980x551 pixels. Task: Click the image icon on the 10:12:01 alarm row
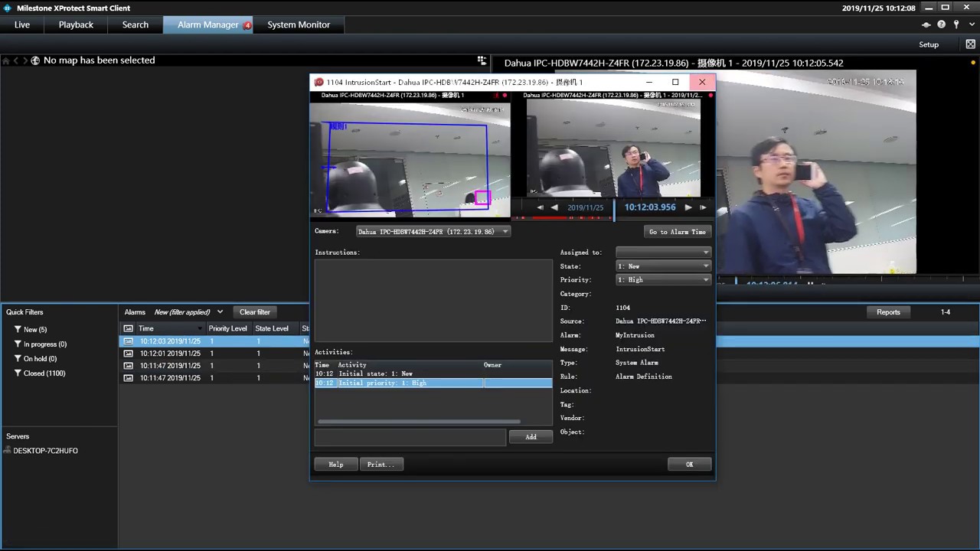point(129,354)
